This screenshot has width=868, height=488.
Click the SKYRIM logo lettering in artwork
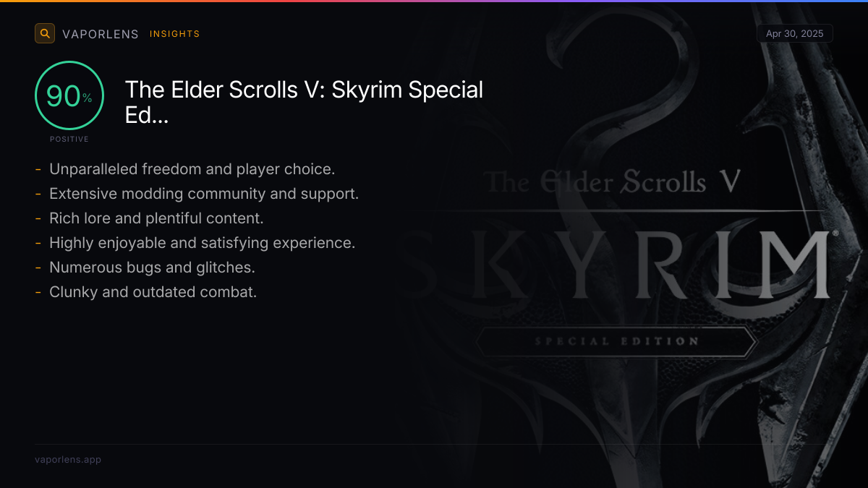[x=651, y=265]
